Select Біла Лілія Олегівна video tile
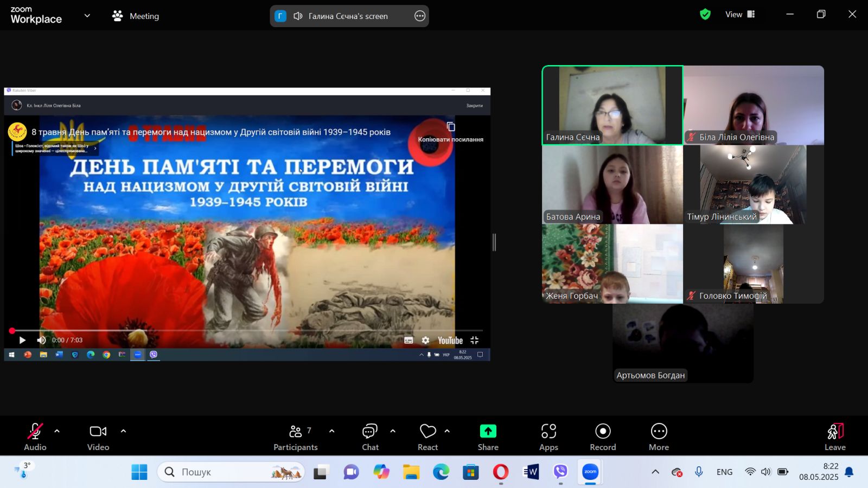Viewport: 868px width, 488px height. [x=754, y=105]
